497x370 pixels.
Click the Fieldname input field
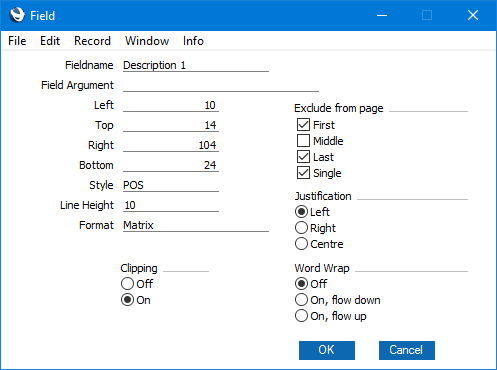(196, 65)
